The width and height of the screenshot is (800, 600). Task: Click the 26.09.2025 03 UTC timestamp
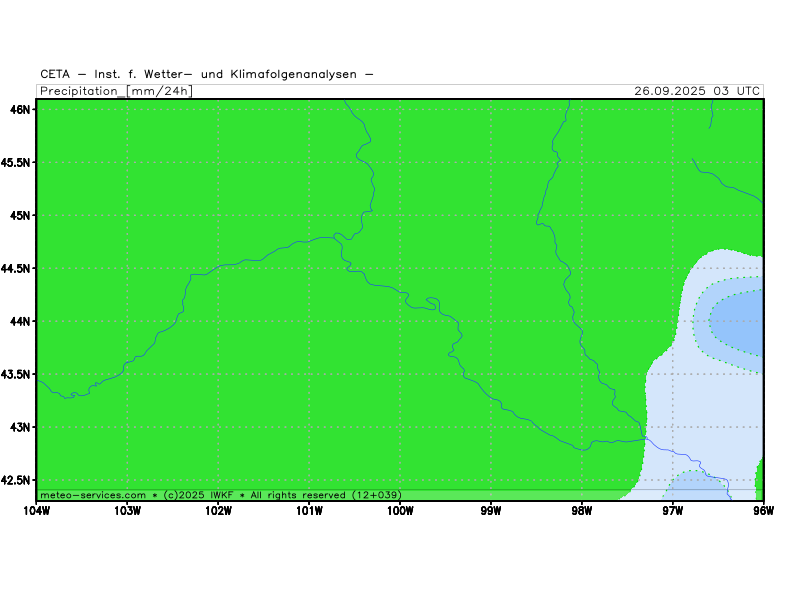point(697,91)
